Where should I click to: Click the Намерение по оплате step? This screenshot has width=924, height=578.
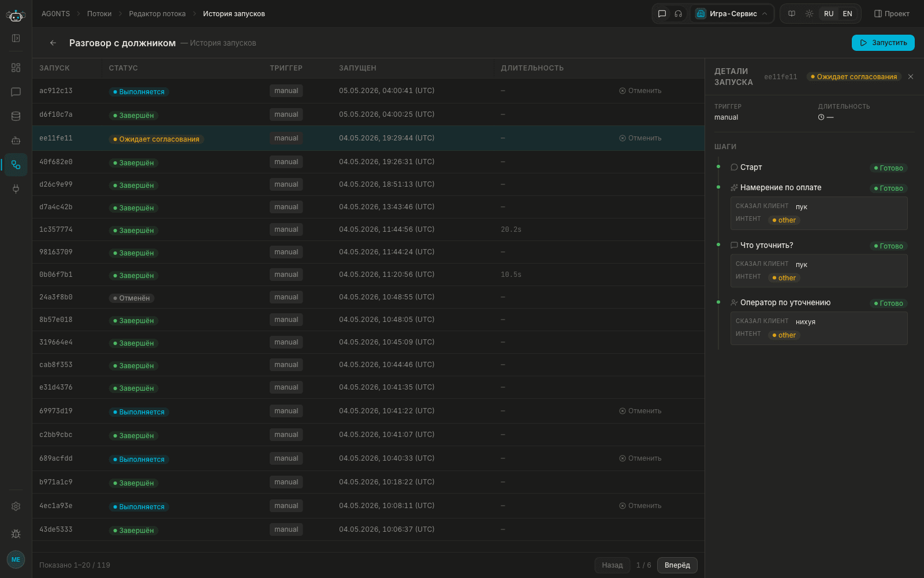point(776,187)
